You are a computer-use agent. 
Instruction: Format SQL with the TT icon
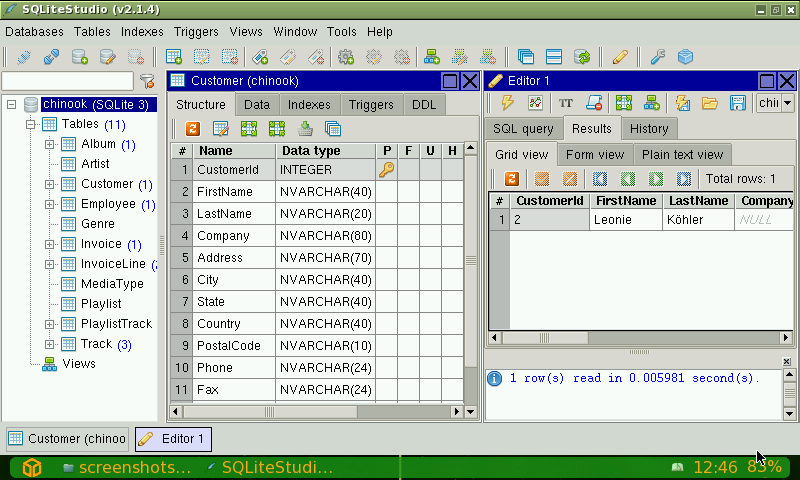coord(565,103)
